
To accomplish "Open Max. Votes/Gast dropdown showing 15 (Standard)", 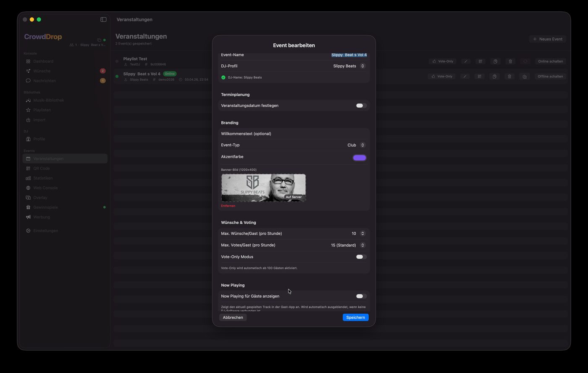I will tap(348, 245).
